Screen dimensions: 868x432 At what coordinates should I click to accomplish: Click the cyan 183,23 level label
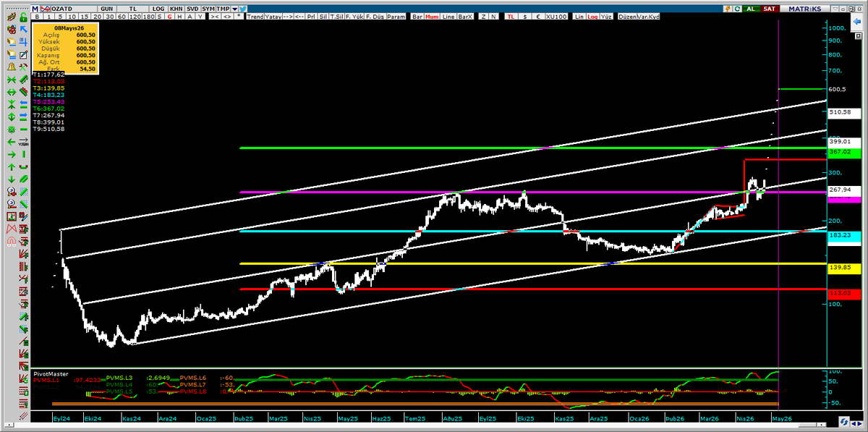tap(844, 236)
